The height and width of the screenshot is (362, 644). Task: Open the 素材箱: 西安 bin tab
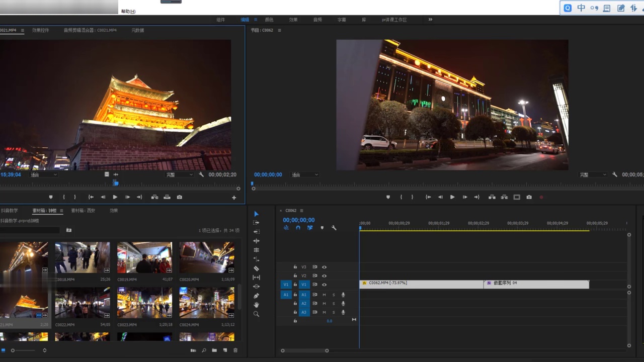point(83,211)
